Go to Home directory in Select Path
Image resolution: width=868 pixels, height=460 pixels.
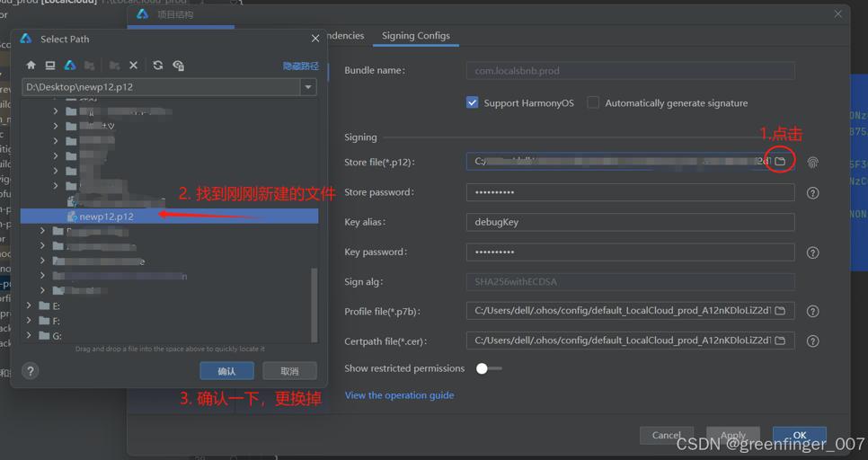coord(31,66)
